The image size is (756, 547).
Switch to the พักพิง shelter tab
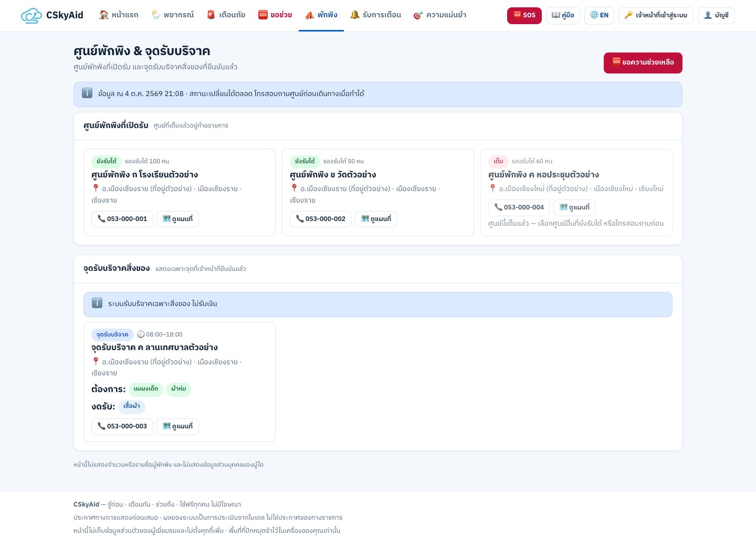pos(321,15)
